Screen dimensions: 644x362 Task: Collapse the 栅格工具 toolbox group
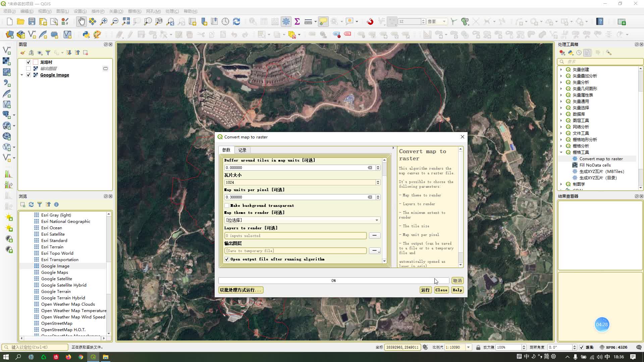(561, 152)
